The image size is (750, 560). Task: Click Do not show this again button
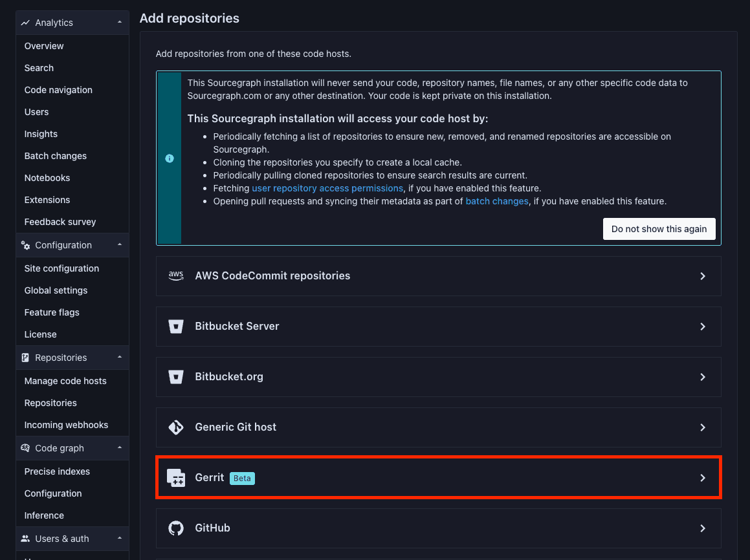click(659, 229)
